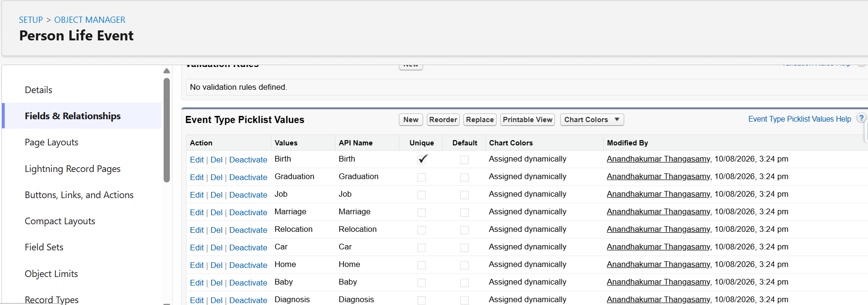Click the sidebar vertical scrollbar thumb
This screenshot has height=305, width=868.
[x=166, y=130]
